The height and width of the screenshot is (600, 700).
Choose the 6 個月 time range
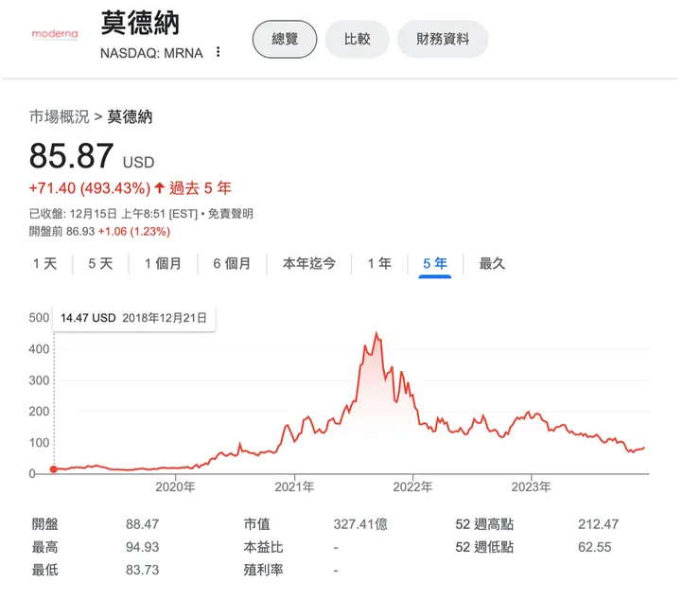point(232,264)
